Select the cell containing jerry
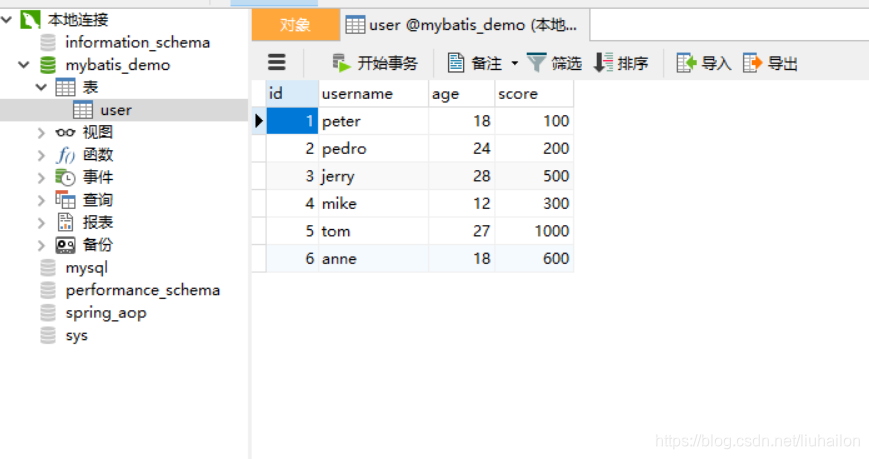869x459 pixels. click(374, 176)
